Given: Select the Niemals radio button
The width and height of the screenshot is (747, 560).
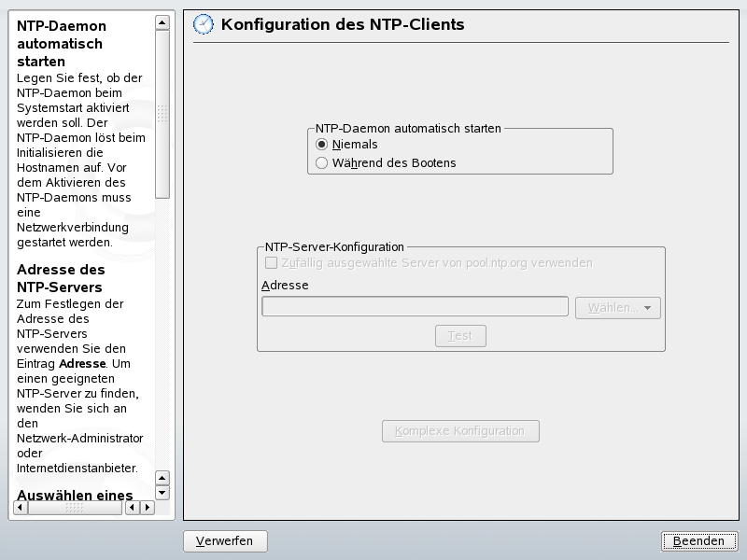Looking at the screenshot, I should pyautogui.click(x=321, y=146).
